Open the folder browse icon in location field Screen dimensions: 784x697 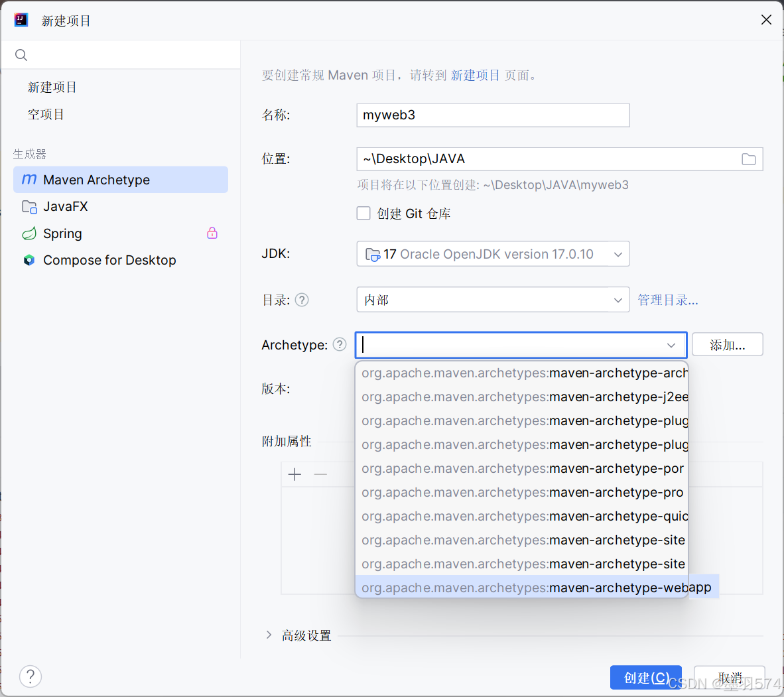748,159
